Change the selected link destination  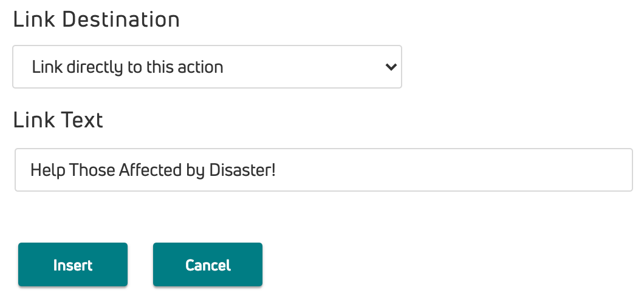pos(207,67)
